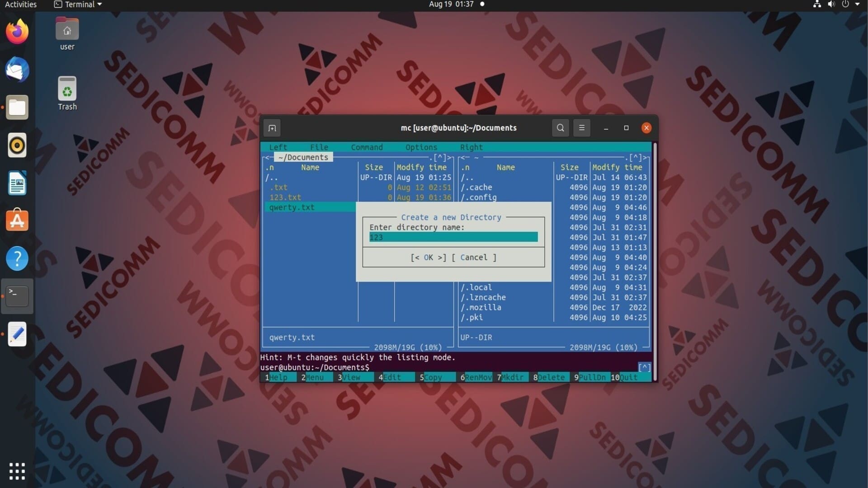Viewport: 868px width, 488px height.
Task: Open Rhythmbox music player in dock
Action: tap(17, 145)
